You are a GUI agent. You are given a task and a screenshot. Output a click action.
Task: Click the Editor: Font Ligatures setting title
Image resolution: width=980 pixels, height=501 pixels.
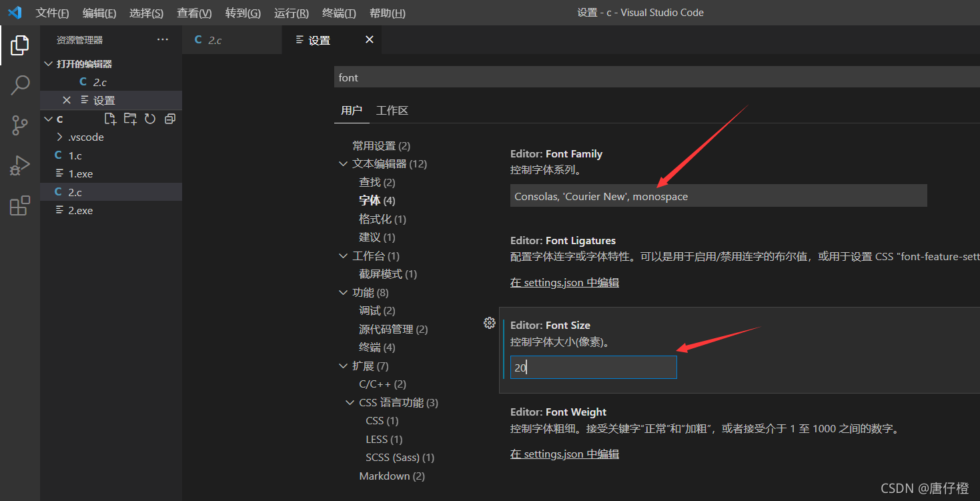point(563,241)
